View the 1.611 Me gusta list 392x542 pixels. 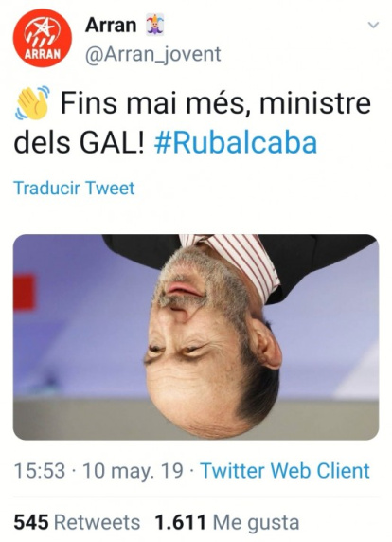(227, 522)
